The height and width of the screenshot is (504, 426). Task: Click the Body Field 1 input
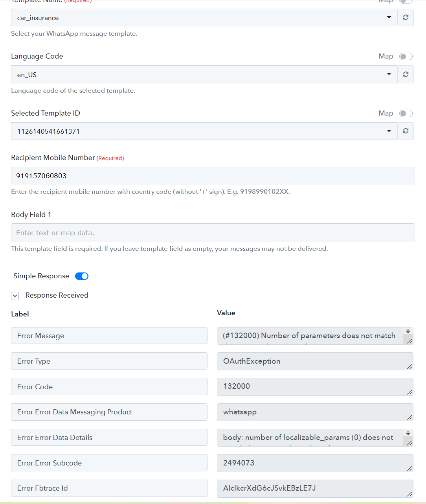coord(213,232)
